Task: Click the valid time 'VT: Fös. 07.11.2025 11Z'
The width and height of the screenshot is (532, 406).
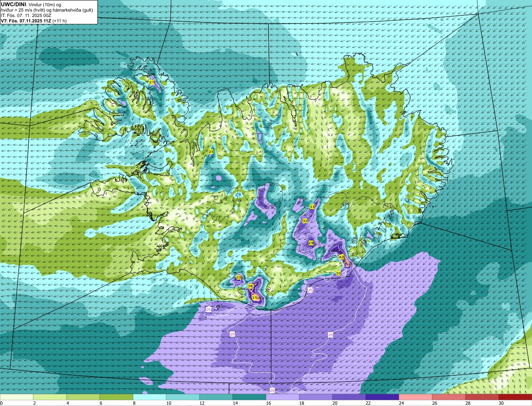Action: click(26, 20)
